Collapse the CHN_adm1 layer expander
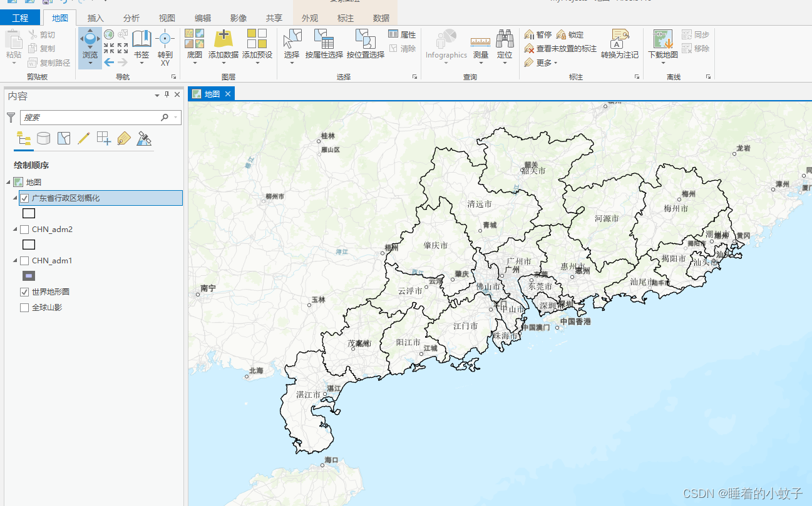The width and height of the screenshot is (812, 506). click(x=16, y=261)
